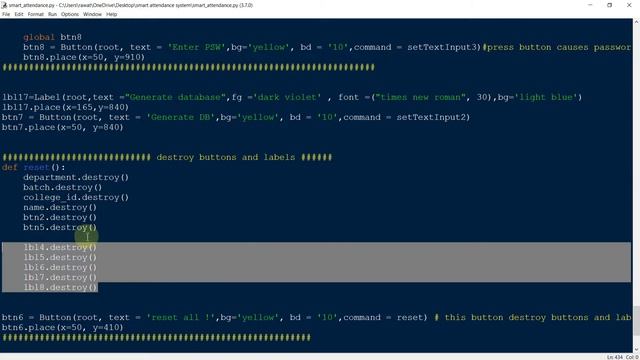Click 'dark violet' string
The width and height of the screenshot is (640, 360).
[x=287, y=98]
